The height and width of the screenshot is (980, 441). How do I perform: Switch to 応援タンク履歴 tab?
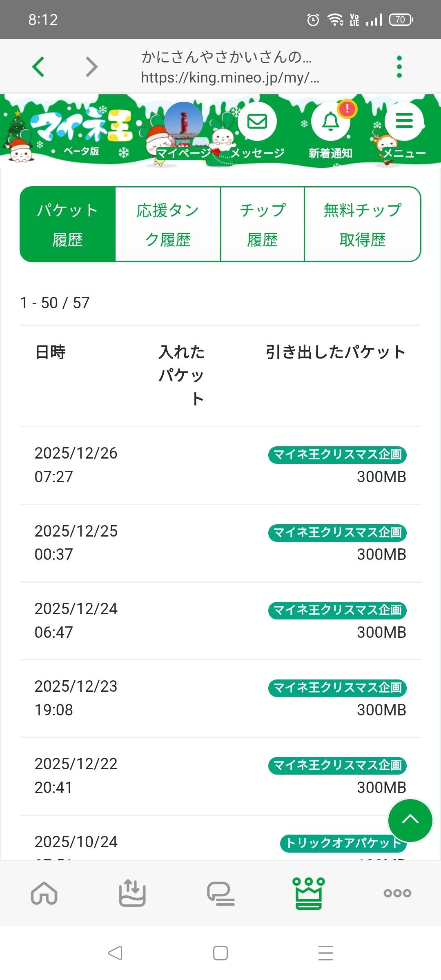[168, 224]
